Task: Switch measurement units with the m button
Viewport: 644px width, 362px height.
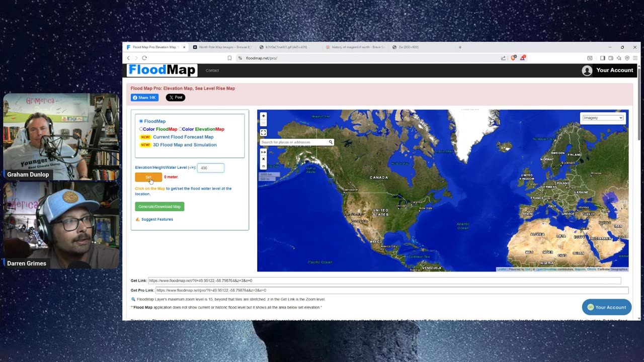Action: coord(263,166)
